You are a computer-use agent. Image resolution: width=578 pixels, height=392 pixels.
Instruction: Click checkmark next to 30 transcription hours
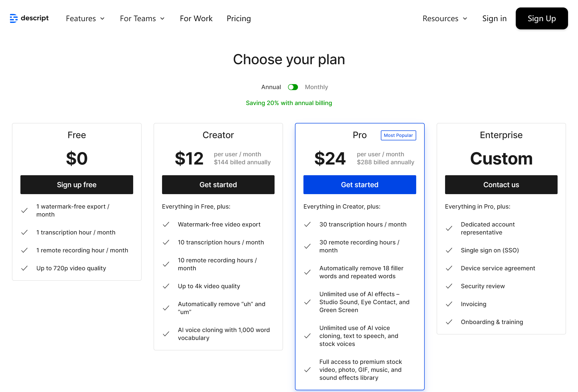tap(307, 224)
